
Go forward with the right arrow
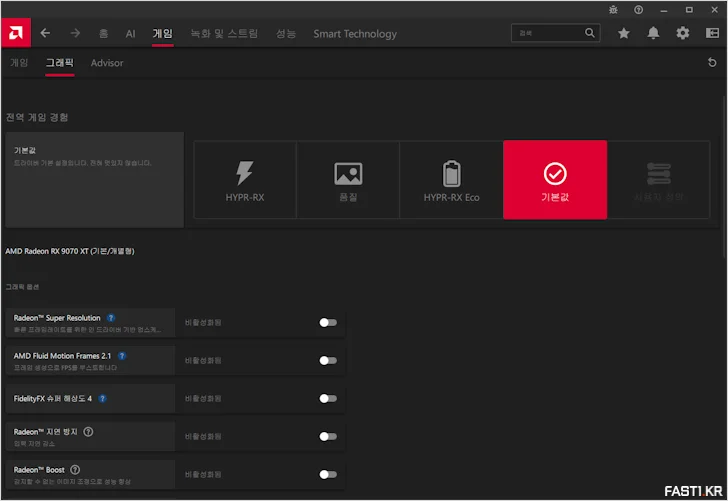pos(75,33)
